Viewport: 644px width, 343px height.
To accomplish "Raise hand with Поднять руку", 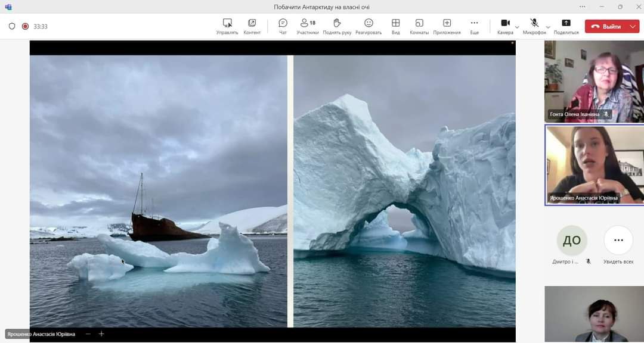I will (337, 26).
